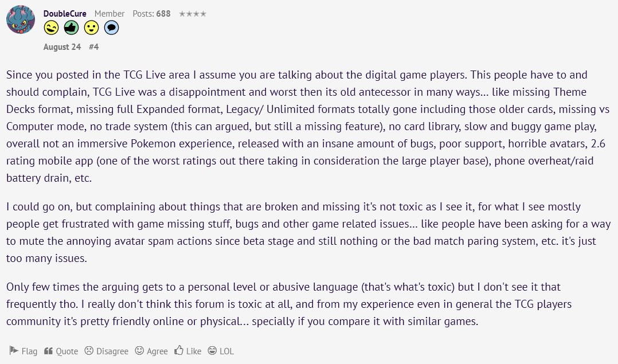Click the quotation marks Quote icon
The image size is (618, 364).
[x=49, y=351]
